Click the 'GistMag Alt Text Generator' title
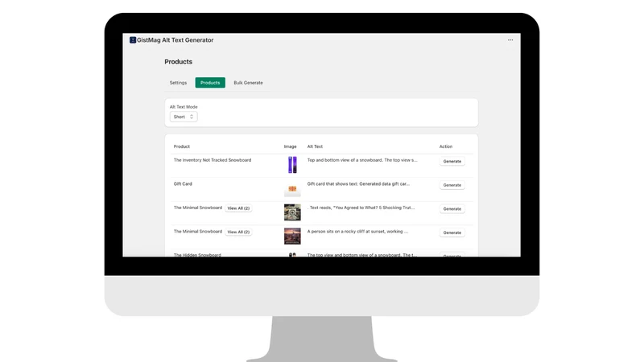Viewport: 644px width, 362px height. point(175,39)
